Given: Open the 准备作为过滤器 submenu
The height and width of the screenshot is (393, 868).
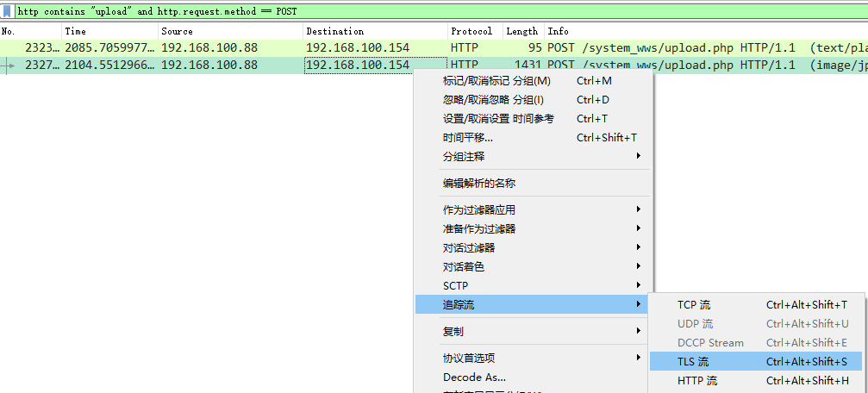Looking at the screenshot, I should tap(479, 229).
